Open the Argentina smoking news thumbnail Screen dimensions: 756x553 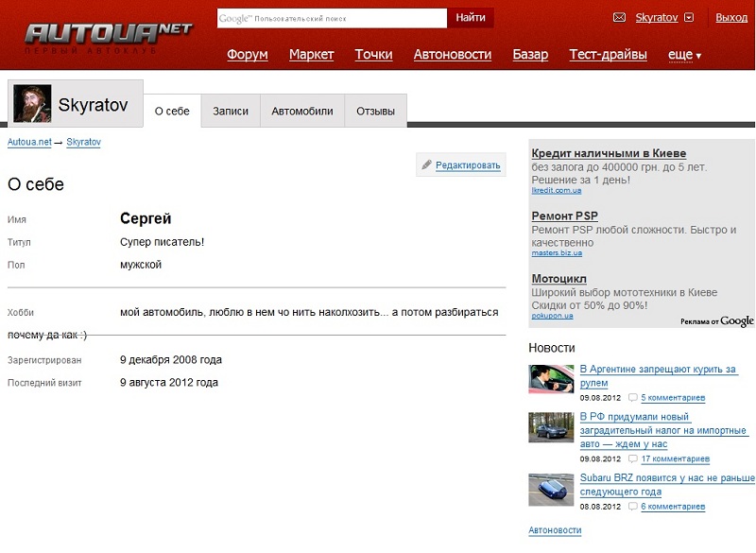pyautogui.click(x=551, y=379)
